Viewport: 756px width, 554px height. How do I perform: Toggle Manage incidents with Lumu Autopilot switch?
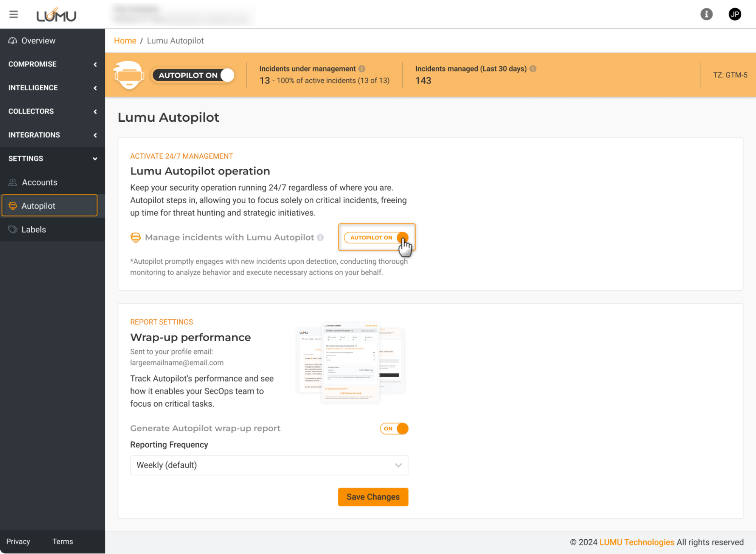coord(376,238)
